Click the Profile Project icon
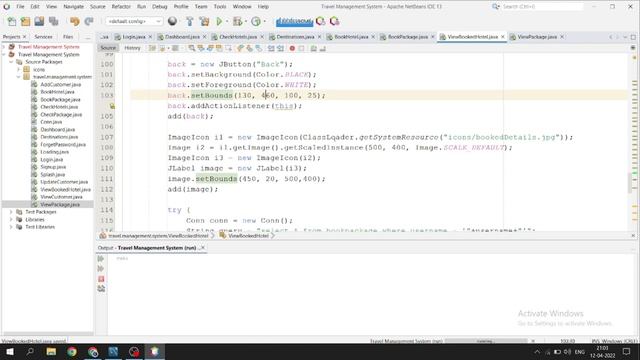Viewport: 640px width, 360px height. pyautogui.click(x=256, y=21)
